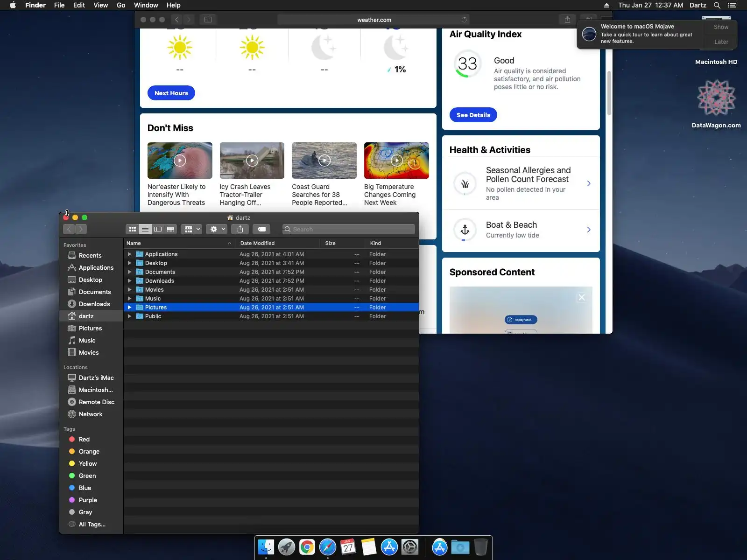The height and width of the screenshot is (560, 747).
Task: Open Remote Disc in the sidebar
Action: 91,402
